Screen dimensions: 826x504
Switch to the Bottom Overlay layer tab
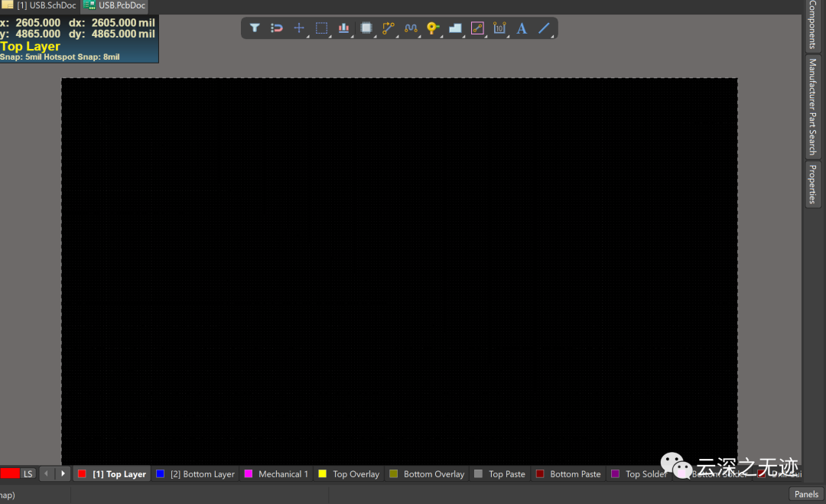428,474
